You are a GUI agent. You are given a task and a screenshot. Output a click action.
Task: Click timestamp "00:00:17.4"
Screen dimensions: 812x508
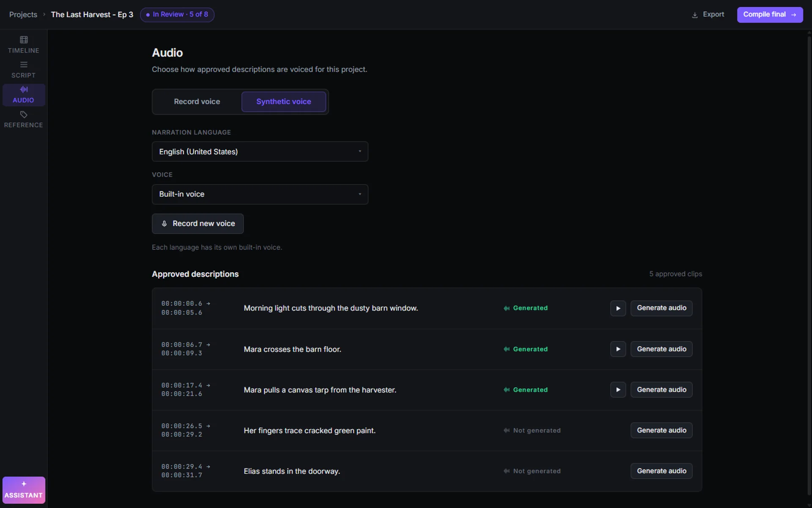[x=182, y=385]
